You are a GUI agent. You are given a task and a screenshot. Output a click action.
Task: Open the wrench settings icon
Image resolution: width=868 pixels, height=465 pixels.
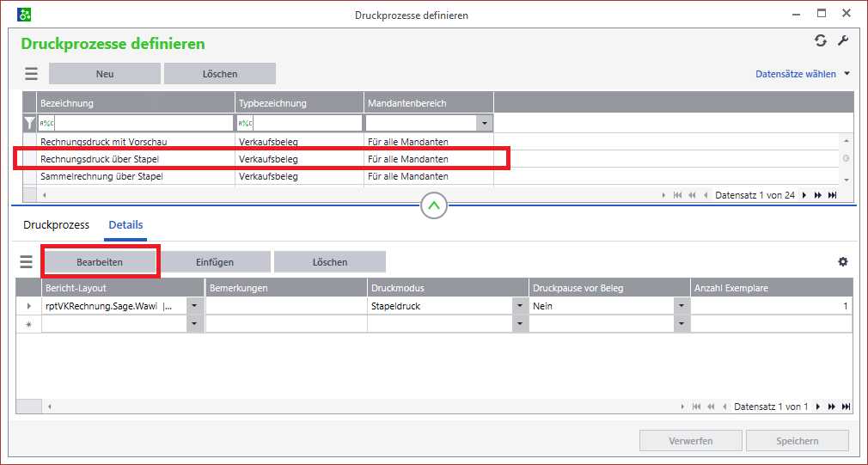point(843,41)
